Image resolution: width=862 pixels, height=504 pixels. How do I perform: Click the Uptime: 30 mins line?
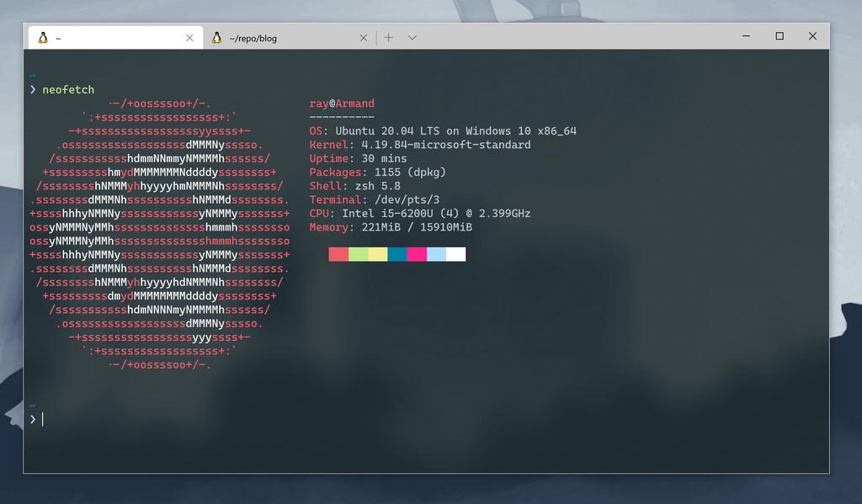click(x=358, y=158)
